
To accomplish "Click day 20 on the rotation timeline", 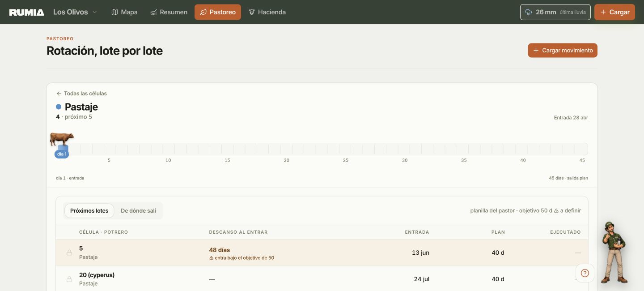I will [x=286, y=160].
